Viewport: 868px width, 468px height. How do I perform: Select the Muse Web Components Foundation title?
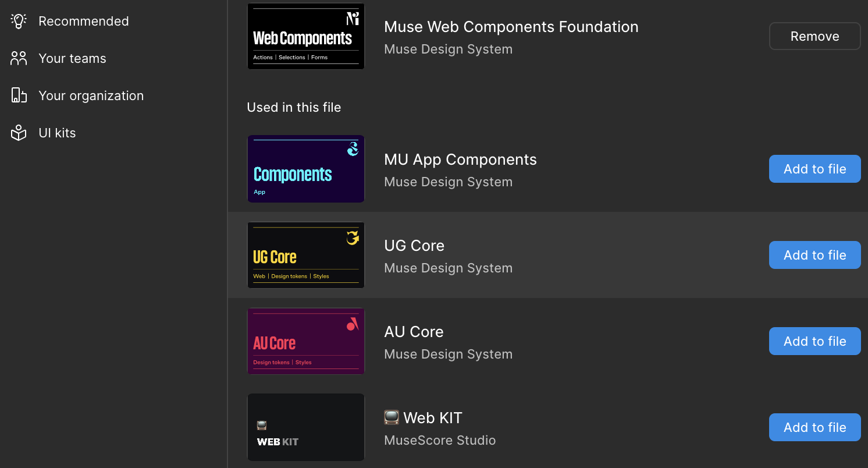click(511, 27)
